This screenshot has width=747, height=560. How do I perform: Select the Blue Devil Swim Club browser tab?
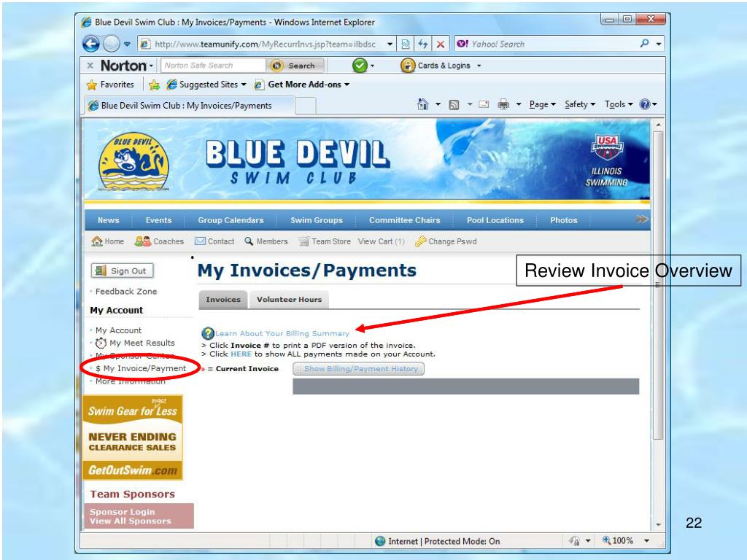pyautogui.click(x=189, y=105)
